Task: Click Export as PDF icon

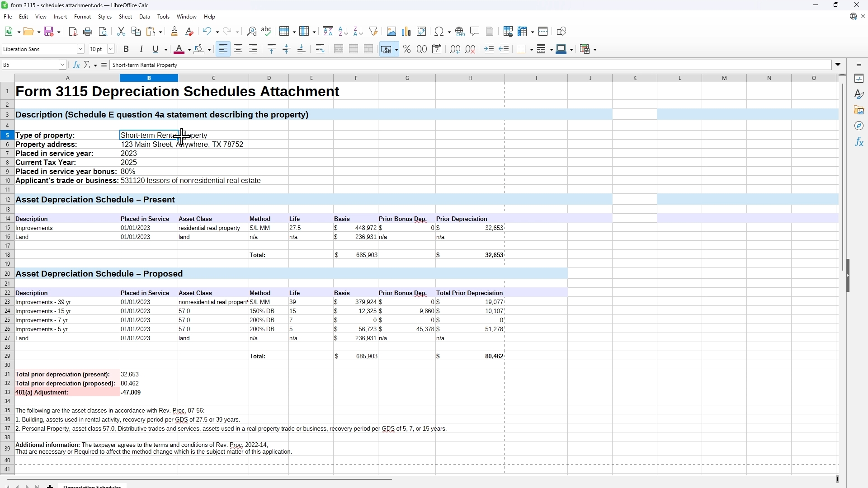Action: (73, 32)
